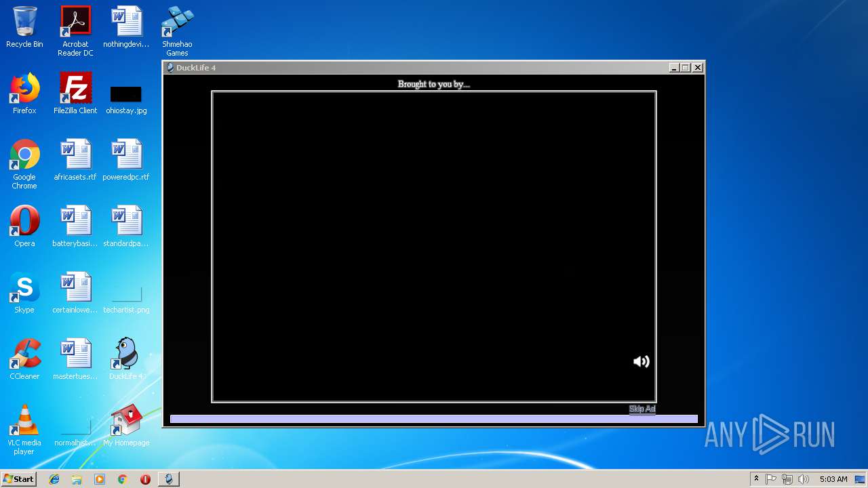Launch Google Chrome desktop shortcut
The height and width of the screenshot is (488, 868).
point(24,164)
